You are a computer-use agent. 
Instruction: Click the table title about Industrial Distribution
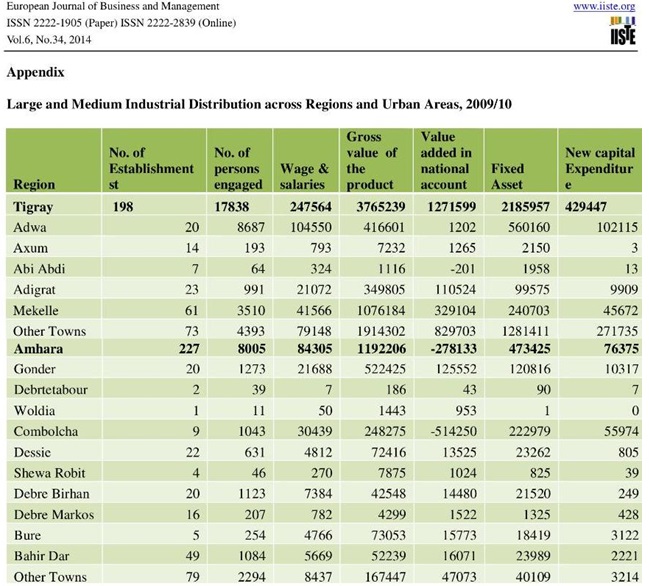[x=260, y=104]
